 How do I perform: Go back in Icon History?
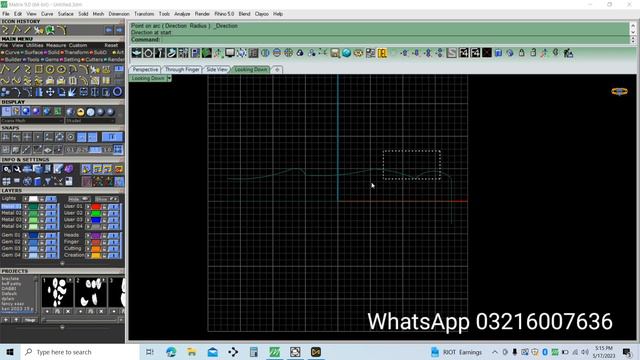[109, 30]
